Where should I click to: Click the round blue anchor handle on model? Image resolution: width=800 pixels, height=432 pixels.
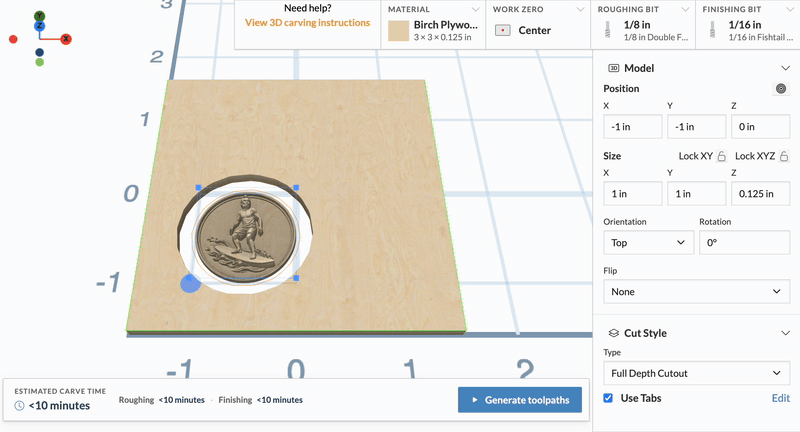click(x=190, y=283)
